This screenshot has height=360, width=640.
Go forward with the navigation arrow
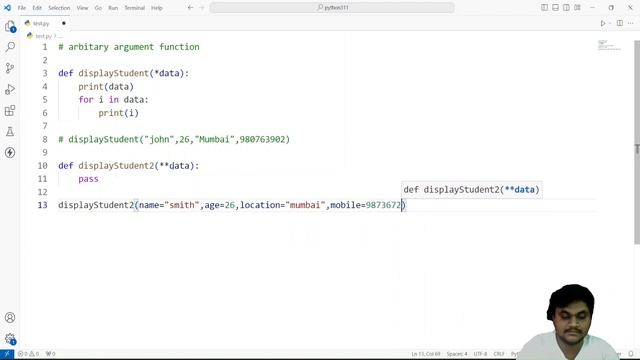[x=202, y=7]
